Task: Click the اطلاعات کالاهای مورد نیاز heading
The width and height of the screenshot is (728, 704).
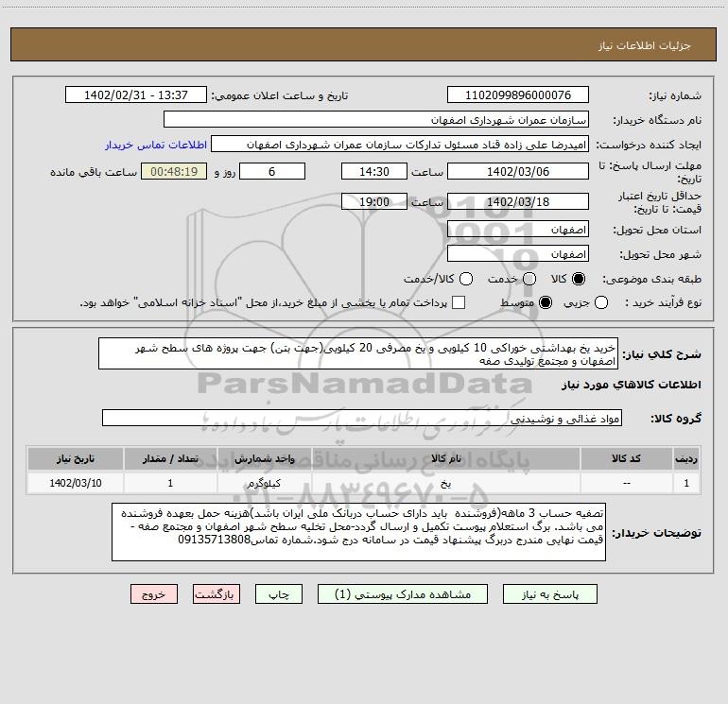Action: tap(631, 385)
